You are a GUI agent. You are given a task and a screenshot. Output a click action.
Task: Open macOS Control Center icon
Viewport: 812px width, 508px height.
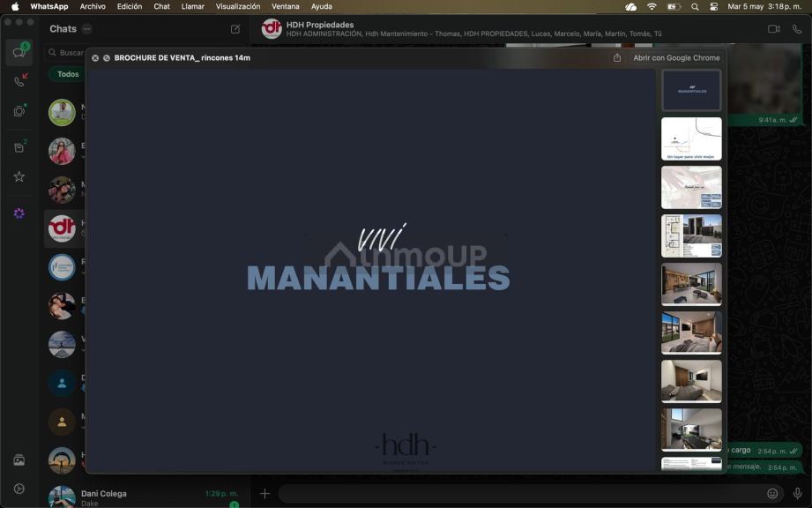[x=713, y=7]
